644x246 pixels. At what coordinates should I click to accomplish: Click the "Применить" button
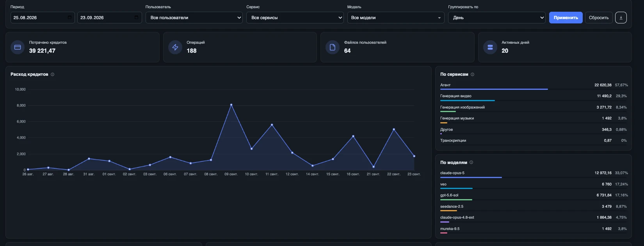[566, 18]
